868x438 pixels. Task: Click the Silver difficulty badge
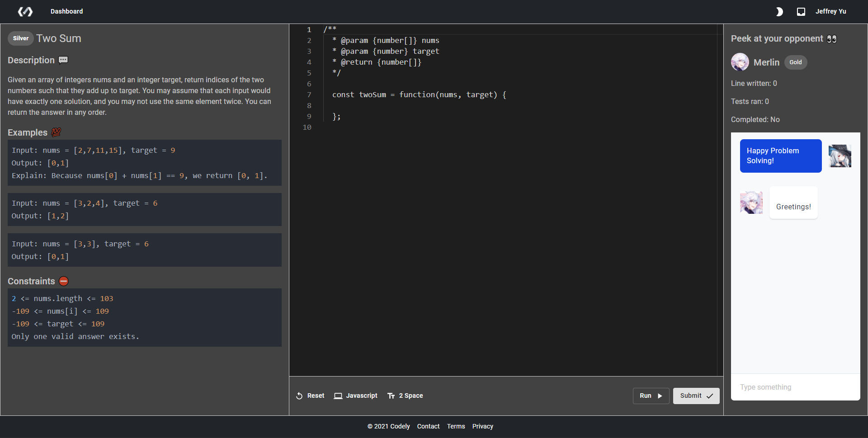(21, 38)
